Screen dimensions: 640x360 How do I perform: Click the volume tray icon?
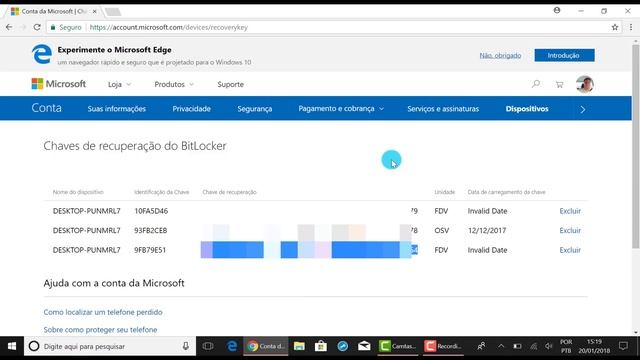coord(549,347)
